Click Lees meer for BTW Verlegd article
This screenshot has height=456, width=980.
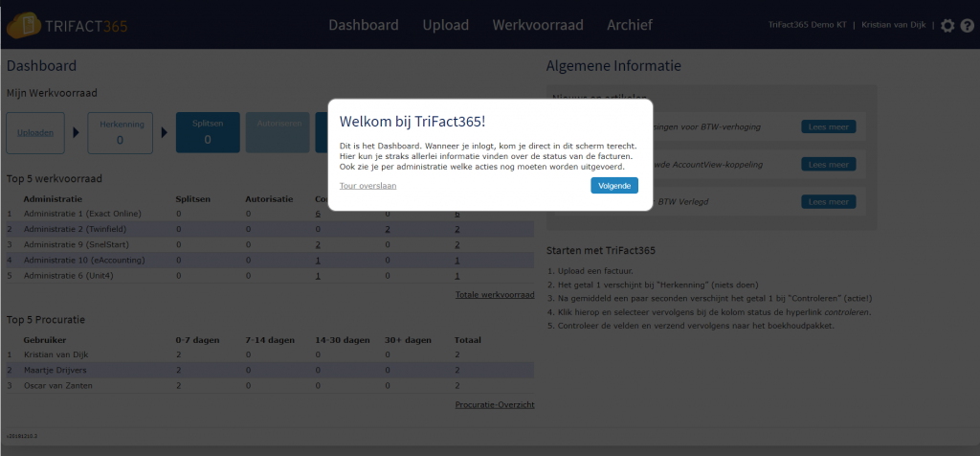(x=828, y=202)
